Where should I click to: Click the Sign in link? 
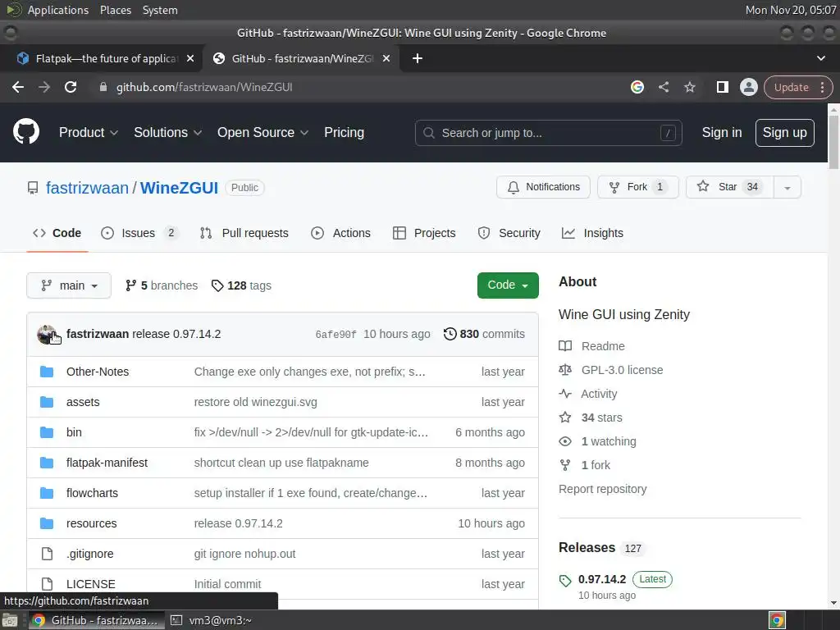(722, 132)
